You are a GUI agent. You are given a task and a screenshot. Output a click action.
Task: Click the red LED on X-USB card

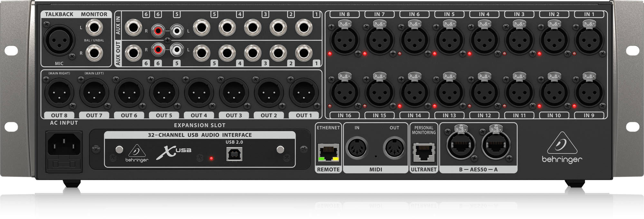pyautogui.click(x=211, y=158)
